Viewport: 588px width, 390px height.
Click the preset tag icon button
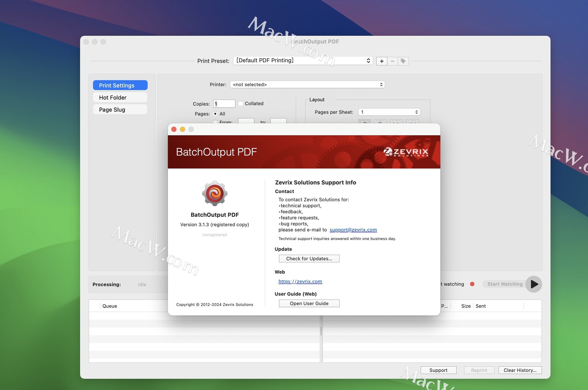coord(403,61)
